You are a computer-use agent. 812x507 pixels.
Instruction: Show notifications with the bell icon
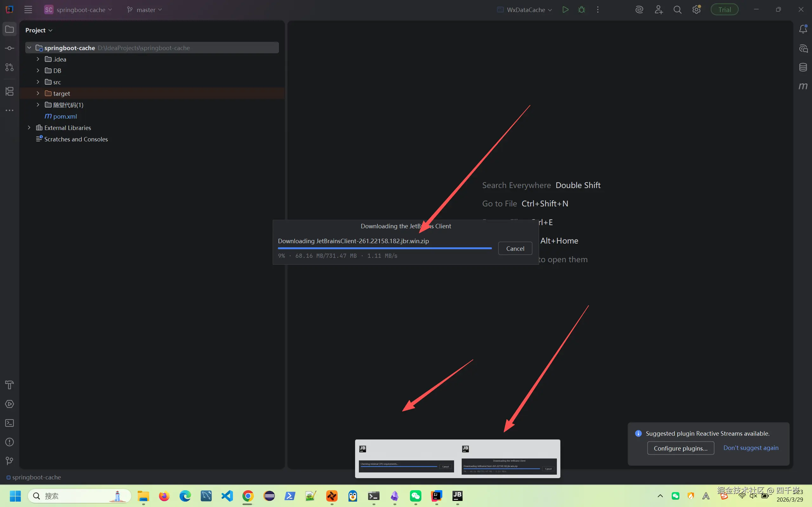tap(803, 29)
